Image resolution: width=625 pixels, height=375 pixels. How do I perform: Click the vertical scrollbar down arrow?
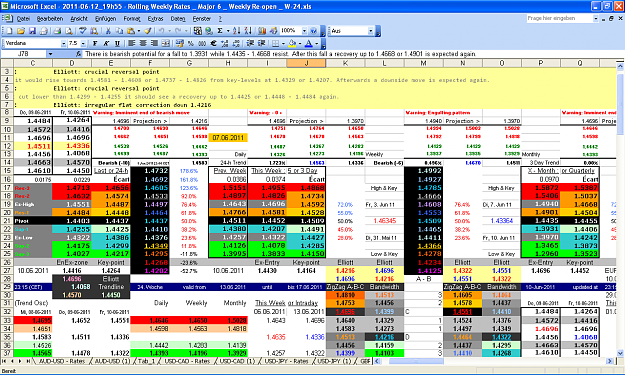click(x=620, y=353)
